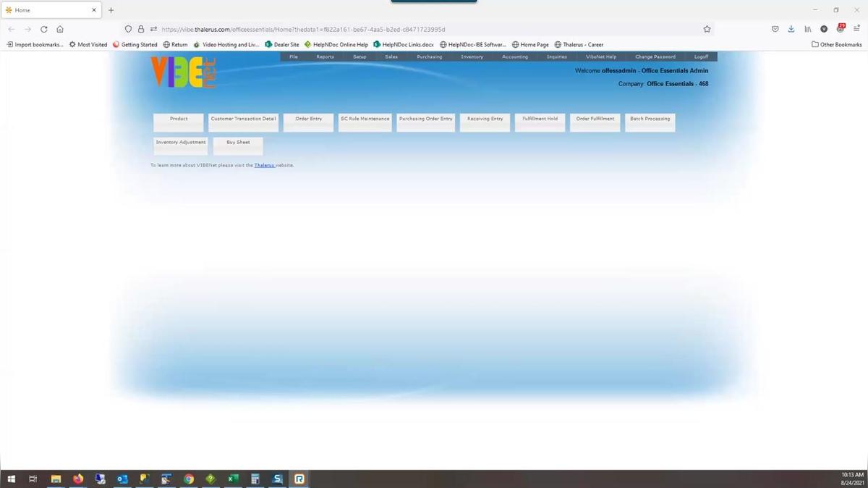Viewport: 868px width, 488px height.
Task: Open the Reports menu
Action: [325, 56]
